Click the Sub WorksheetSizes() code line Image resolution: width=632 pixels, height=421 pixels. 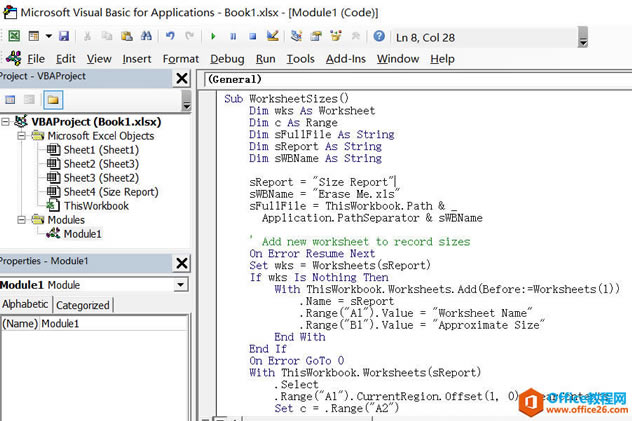tap(287, 99)
